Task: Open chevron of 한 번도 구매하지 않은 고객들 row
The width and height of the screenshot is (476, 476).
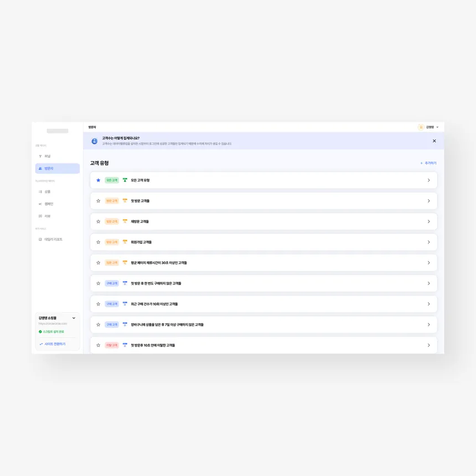Action: tap(428, 283)
